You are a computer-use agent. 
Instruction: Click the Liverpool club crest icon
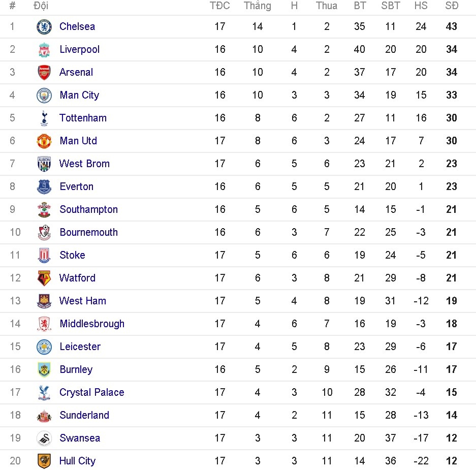(44, 49)
